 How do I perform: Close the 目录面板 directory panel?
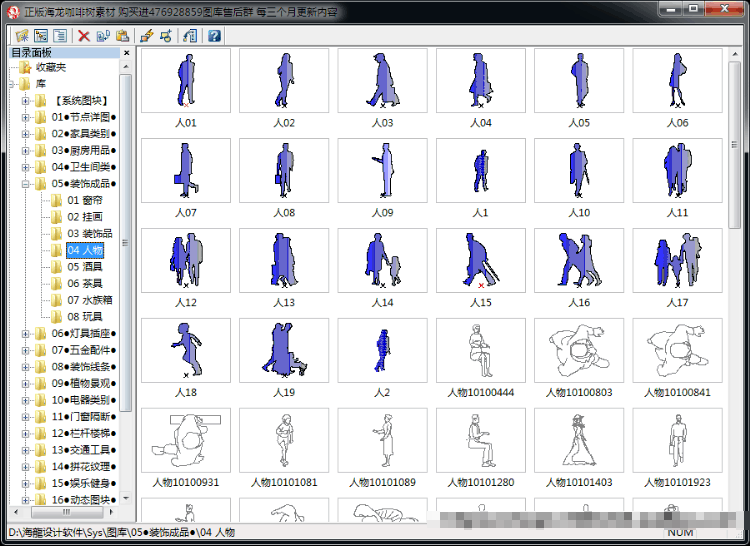coord(126,53)
